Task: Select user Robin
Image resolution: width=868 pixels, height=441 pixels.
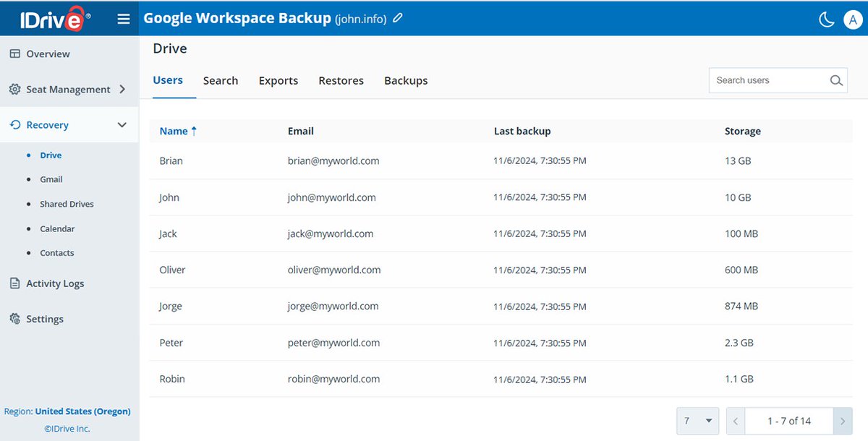Action: pyautogui.click(x=171, y=379)
